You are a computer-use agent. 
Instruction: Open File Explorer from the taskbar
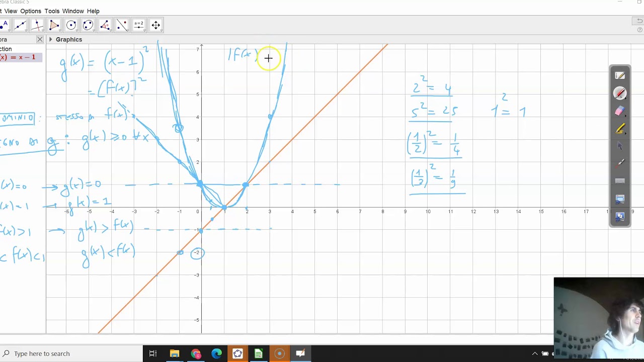coord(174,353)
